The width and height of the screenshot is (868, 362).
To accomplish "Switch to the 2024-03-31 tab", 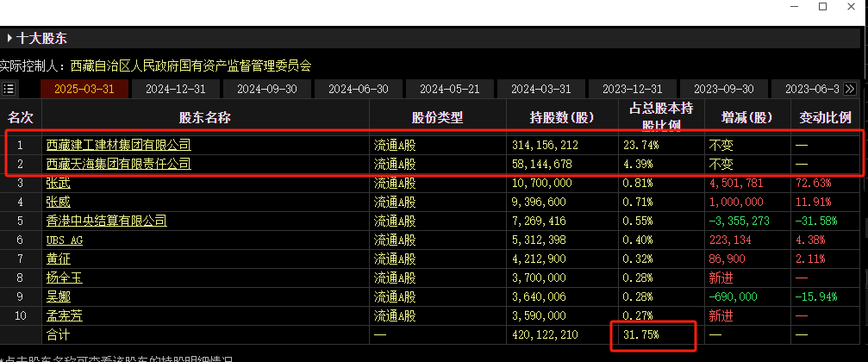I will pos(540,89).
